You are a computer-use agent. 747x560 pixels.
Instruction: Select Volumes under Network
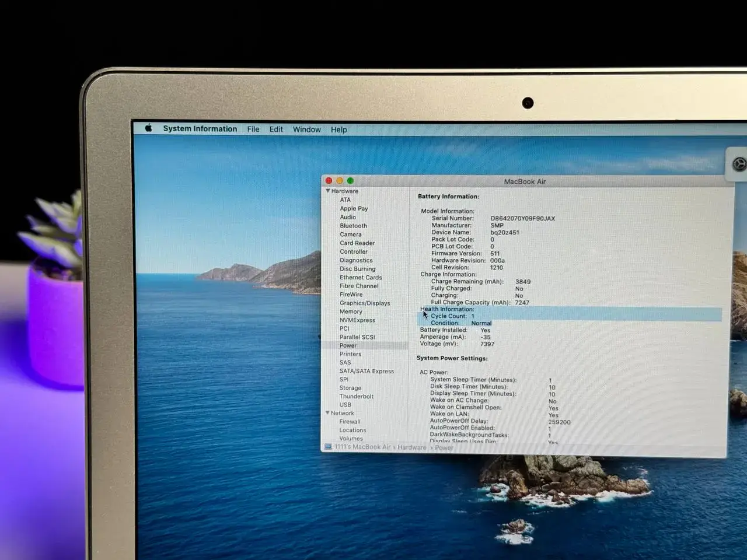(351, 439)
